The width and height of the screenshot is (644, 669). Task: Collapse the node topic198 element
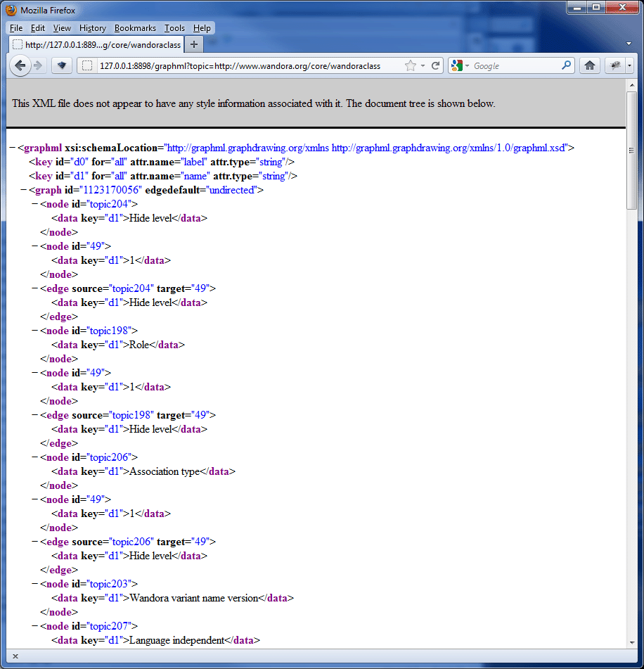click(x=33, y=331)
